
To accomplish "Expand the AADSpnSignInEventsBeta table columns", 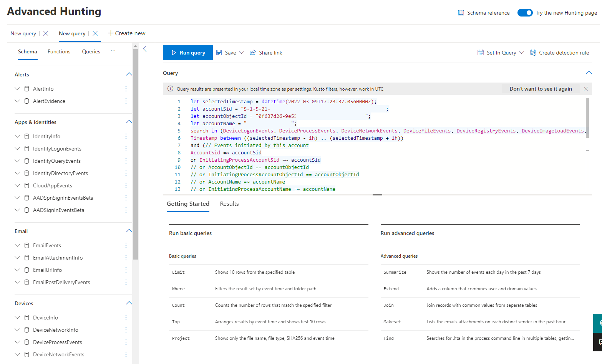I will (x=17, y=198).
